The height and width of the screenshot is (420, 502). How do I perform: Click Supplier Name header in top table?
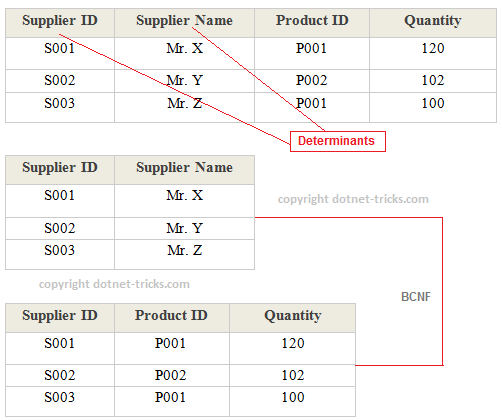click(x=184, y=23)
